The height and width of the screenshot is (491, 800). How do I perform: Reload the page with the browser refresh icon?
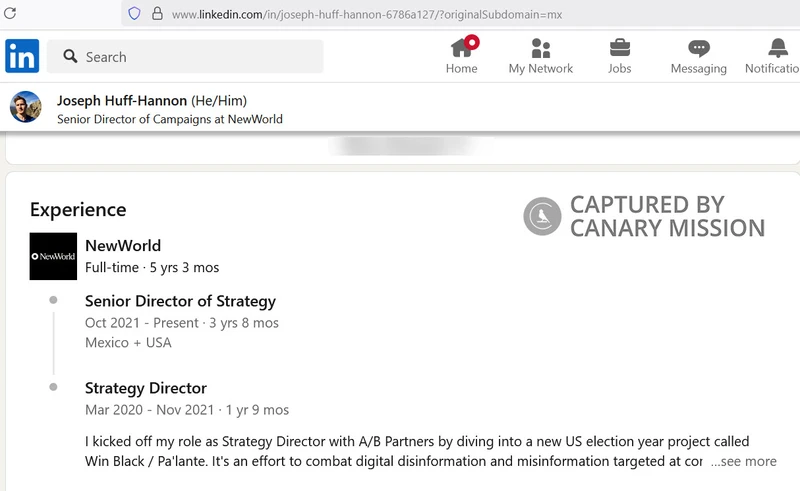coord(10,14)
